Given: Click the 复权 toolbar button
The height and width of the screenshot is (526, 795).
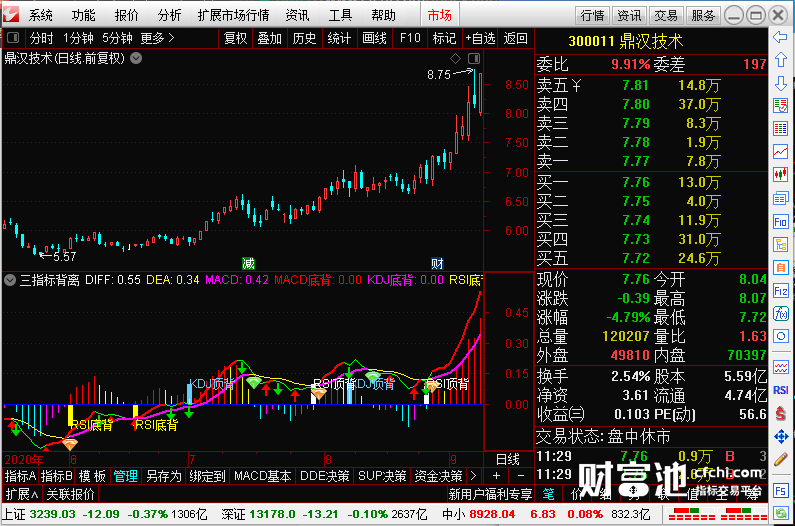Looking at the screenshot, I should tap(235, 38).
